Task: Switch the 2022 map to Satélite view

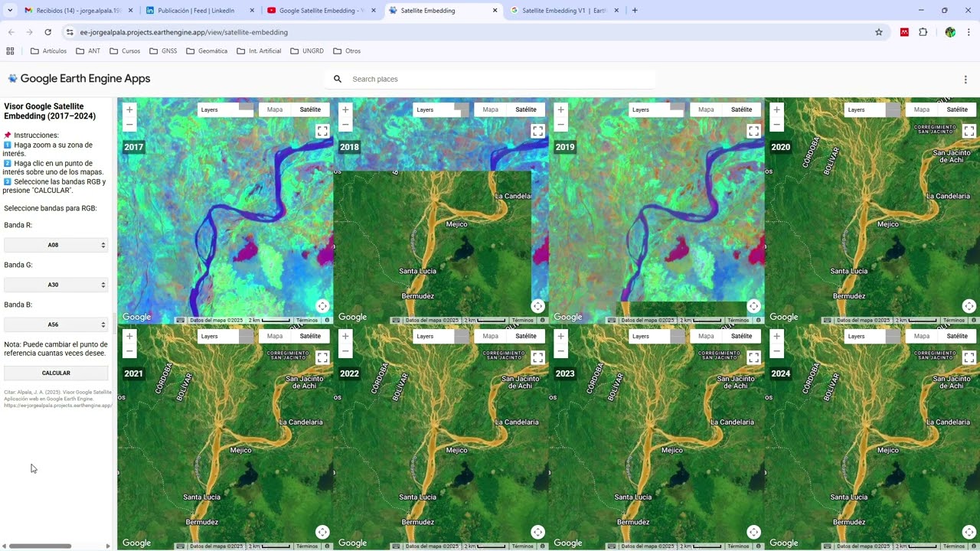Action: coord(526,336)
